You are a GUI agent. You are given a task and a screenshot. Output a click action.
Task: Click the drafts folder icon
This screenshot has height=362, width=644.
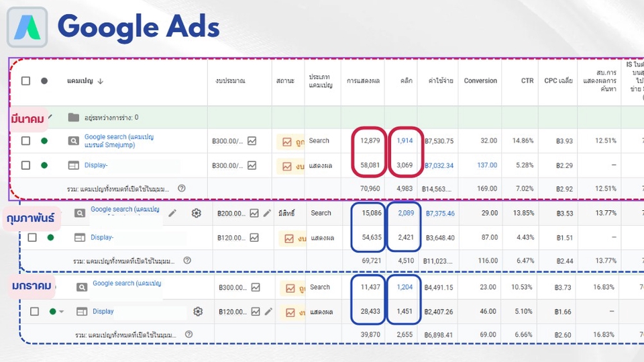[74, 118]
